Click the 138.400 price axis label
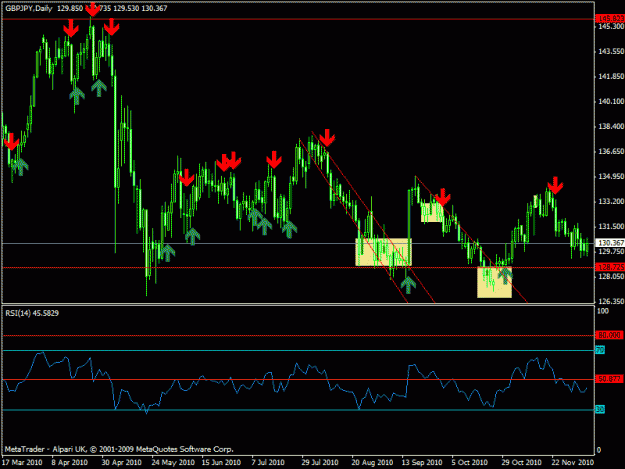The image size is (625, 469). [x=611, y=126]
